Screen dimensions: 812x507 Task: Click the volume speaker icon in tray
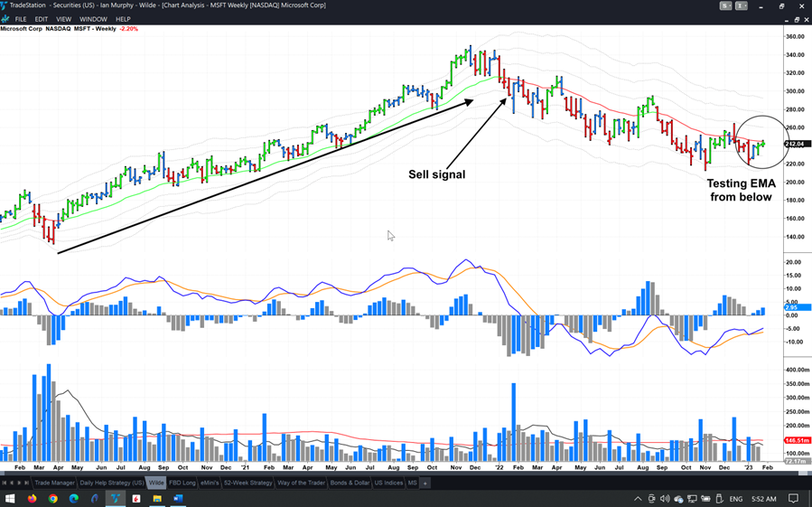click(x=664, y=498)
